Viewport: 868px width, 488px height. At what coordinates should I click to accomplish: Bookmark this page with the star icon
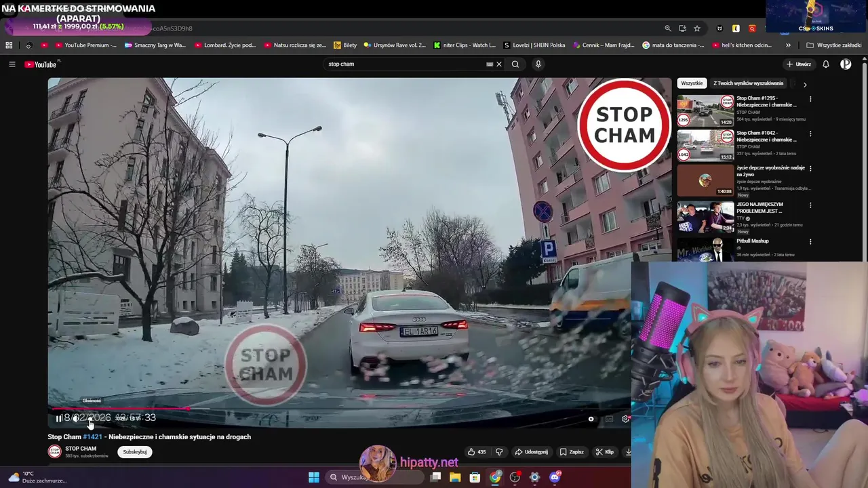(x=696, y=28)
